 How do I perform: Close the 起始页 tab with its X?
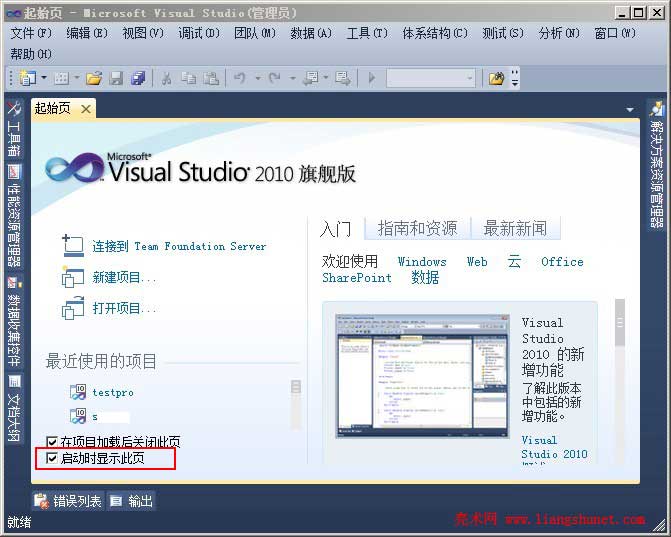click(86, 109)
